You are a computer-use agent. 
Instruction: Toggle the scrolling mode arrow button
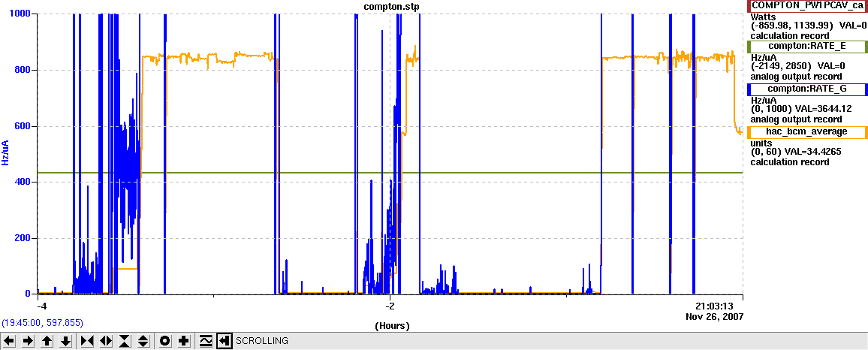225,340
